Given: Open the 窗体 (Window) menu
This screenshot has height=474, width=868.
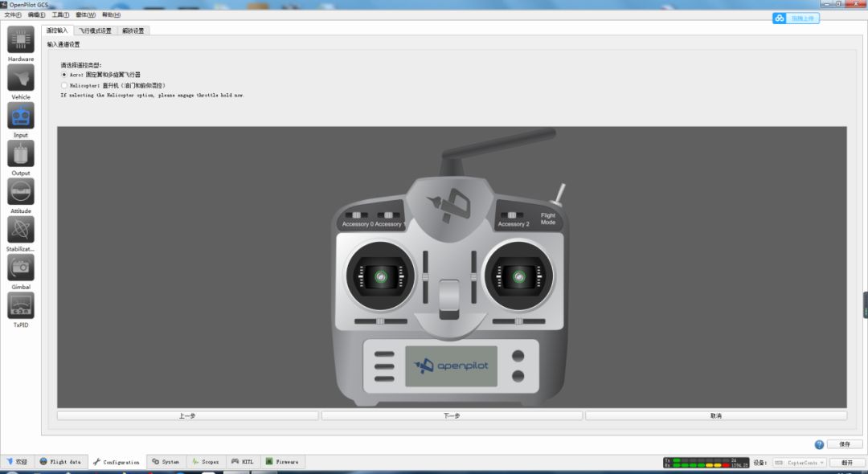Looking at the screenshot, I should coord(85,15).
